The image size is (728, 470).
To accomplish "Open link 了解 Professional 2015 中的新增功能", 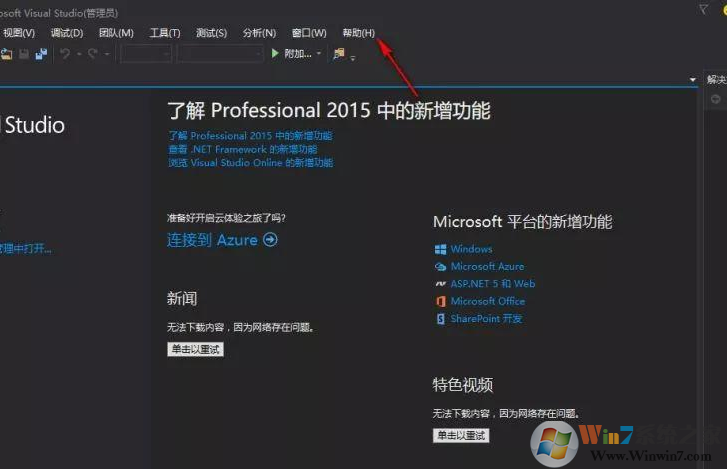I will 250,136.
